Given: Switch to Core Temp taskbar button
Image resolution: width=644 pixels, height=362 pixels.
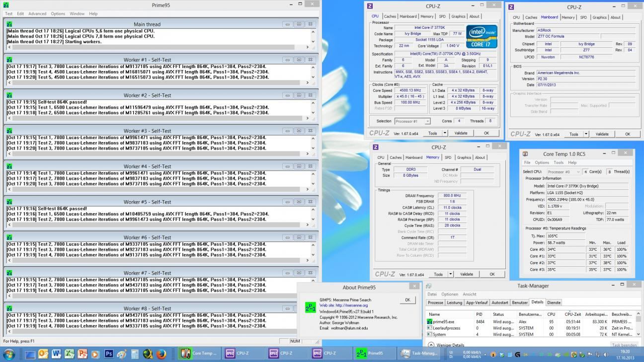Looking at the screenshot, I should pyautogui.click(x=199, y=354).
